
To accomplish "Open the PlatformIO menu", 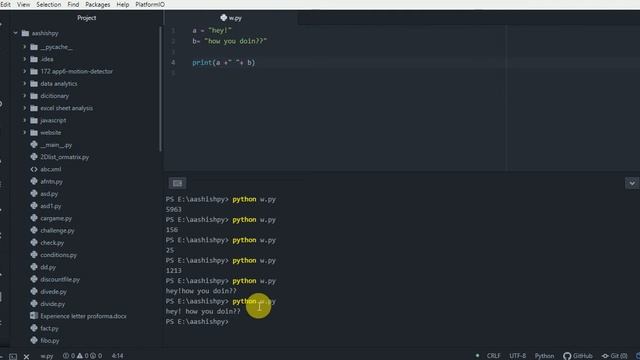I will (150, 4).
